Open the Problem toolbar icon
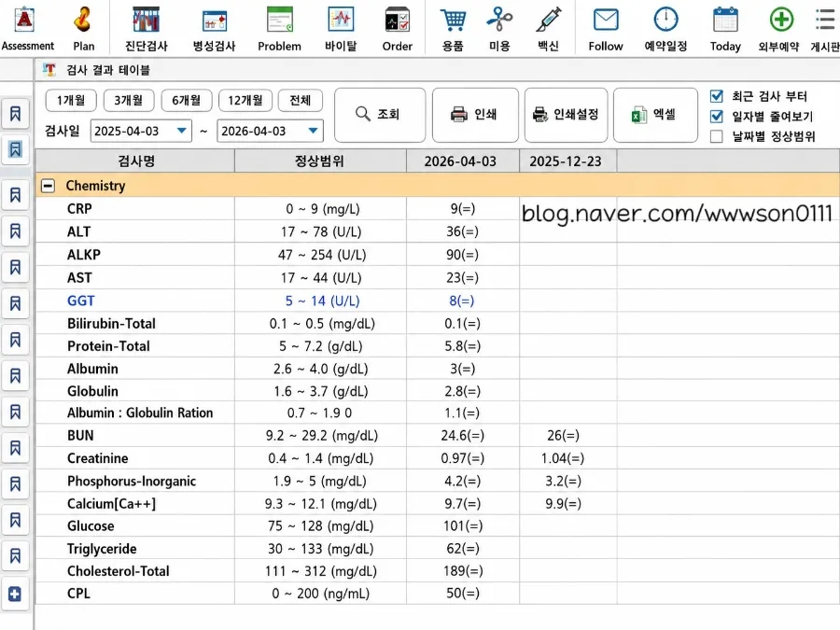Viewport: 840px width, 630px height. [x=280, y=20]
